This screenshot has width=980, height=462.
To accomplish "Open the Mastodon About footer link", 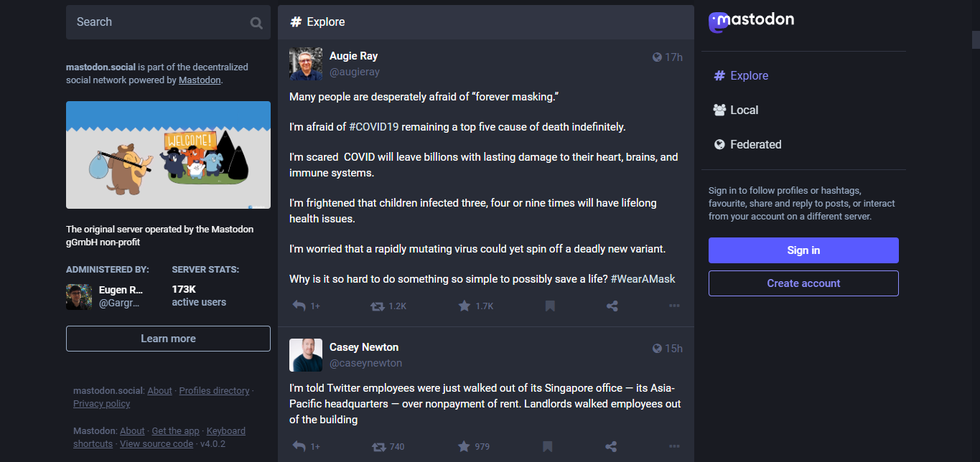I will pos(132,431).
